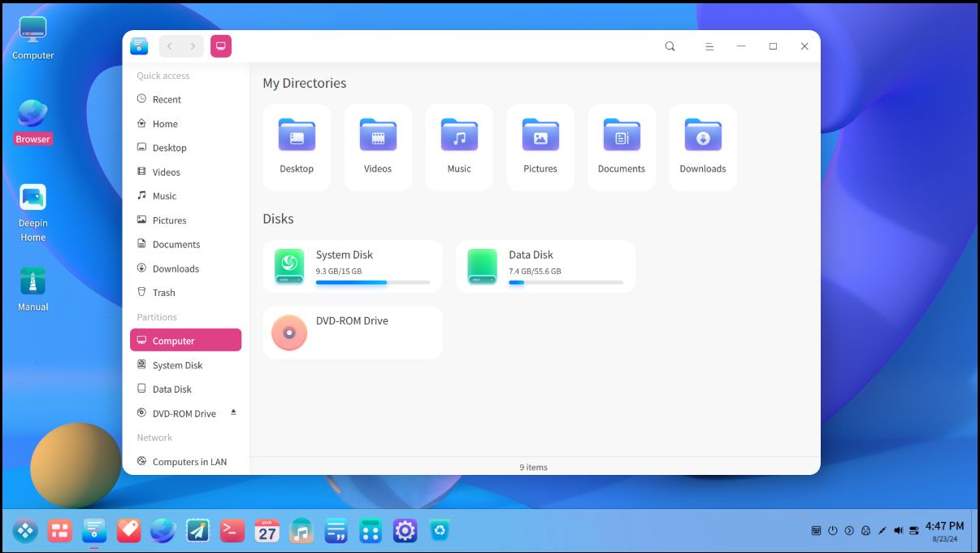Image resolution: width=980 pixels, height=553 pixels.
Task: Mute system volume from the tray
Action: point(898,530)
